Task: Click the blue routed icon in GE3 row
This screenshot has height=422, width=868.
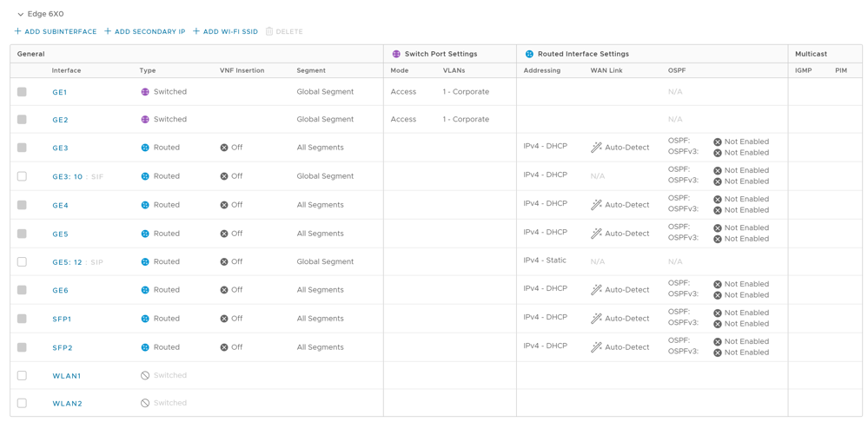Action: point(145,148)
